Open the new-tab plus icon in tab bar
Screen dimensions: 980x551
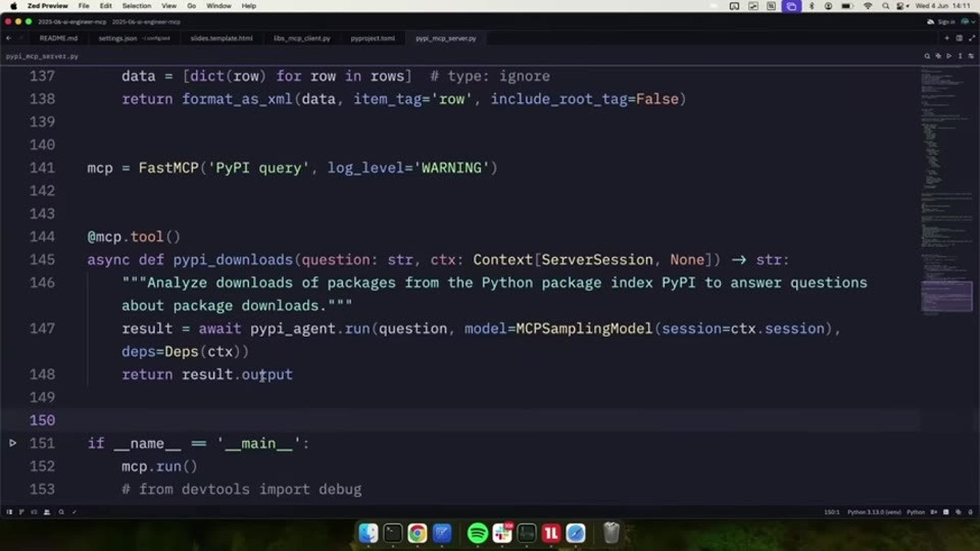[x=947, y=38]
